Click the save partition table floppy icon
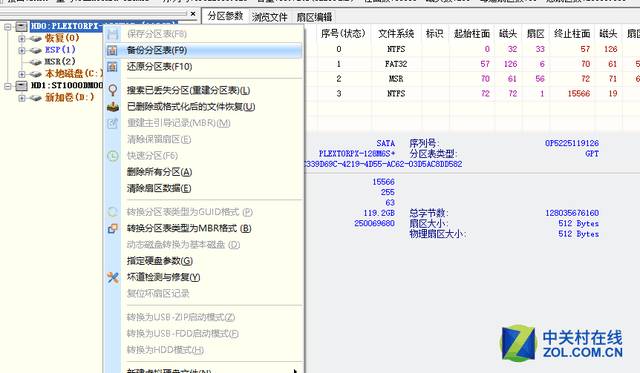This screenshot has width=640, height=373. (113, 34)
